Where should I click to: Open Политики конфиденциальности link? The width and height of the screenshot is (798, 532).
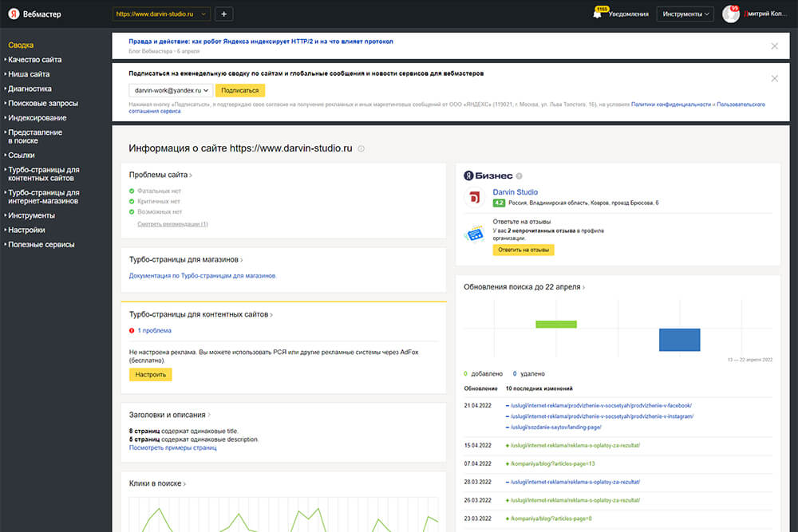tap(671, 104)
